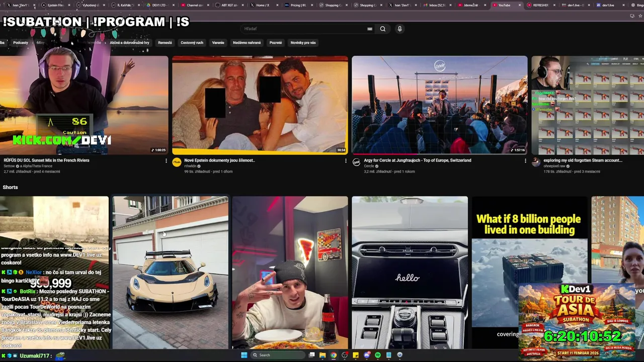Select the Novinky pre vás chip
This screenshot has width=644, height=362.
pos(303,43)
